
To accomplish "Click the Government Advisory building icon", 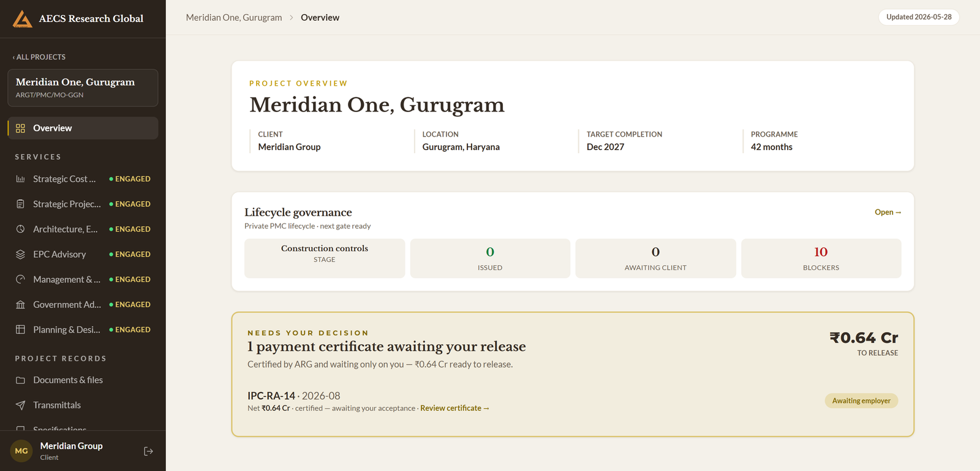I will pyautogui.click(x=20, y=304).
